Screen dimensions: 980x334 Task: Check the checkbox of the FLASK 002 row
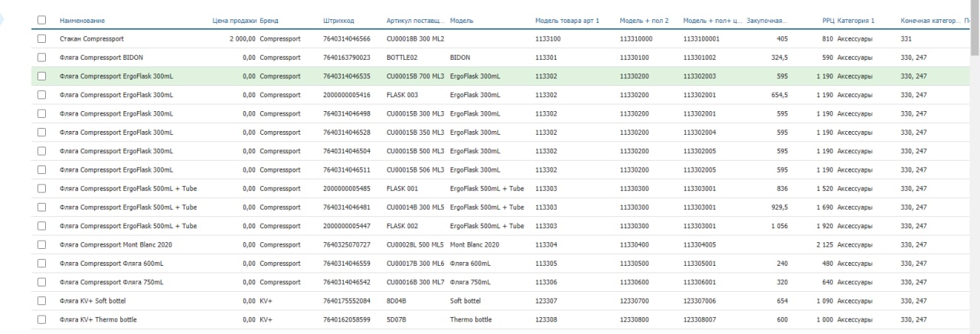(42, 226)
